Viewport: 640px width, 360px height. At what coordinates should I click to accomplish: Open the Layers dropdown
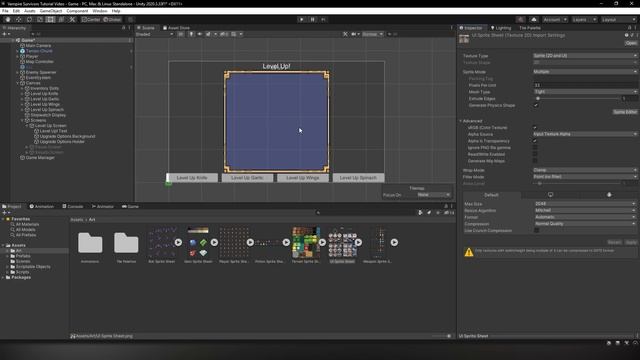pyautogui.click(x=584, y=19)
